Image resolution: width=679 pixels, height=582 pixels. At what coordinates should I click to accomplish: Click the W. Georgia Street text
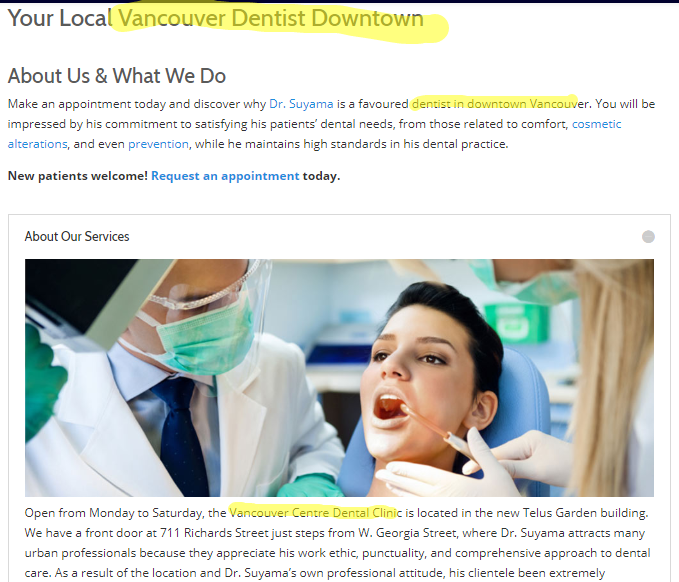(407, 533)
